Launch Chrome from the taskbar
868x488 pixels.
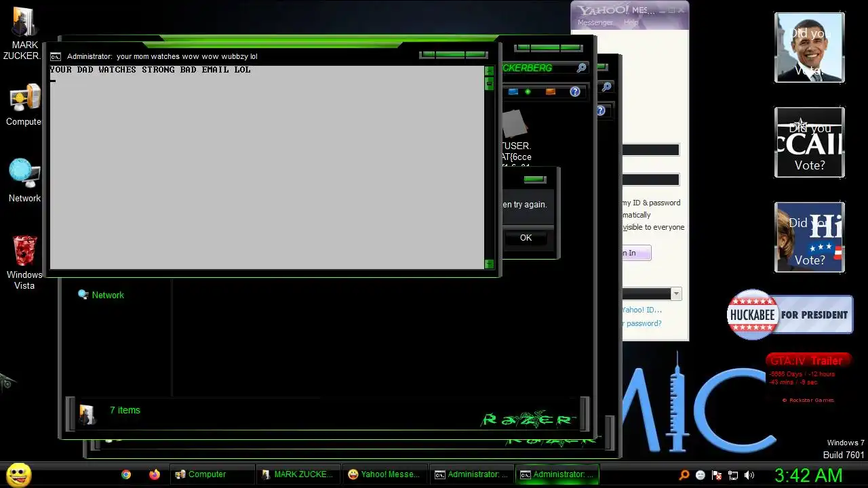coord(126,474)
